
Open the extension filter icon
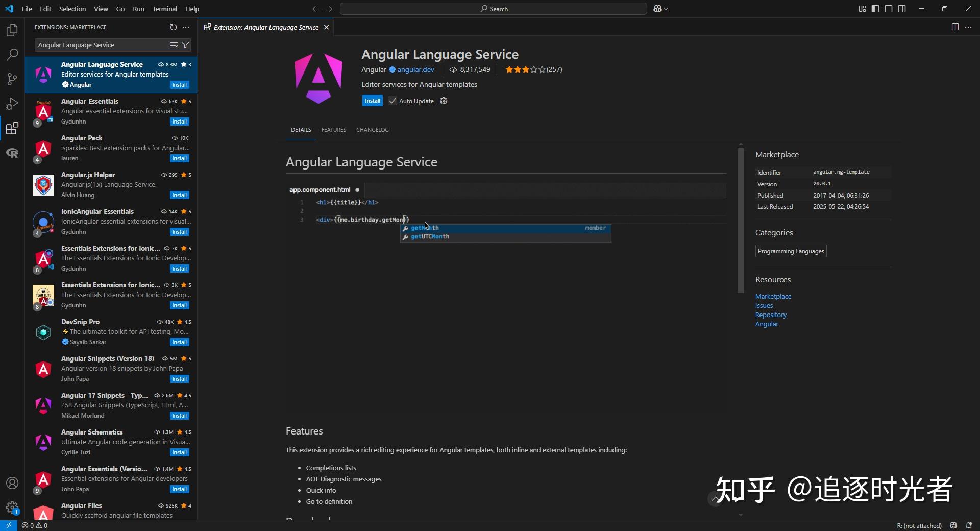(x=185, y=45)
